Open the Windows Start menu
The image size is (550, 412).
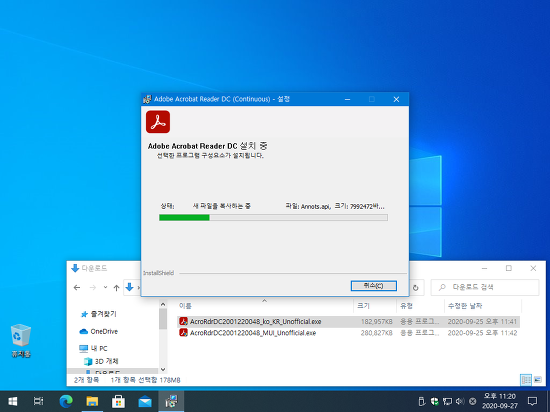click(13, 401)
